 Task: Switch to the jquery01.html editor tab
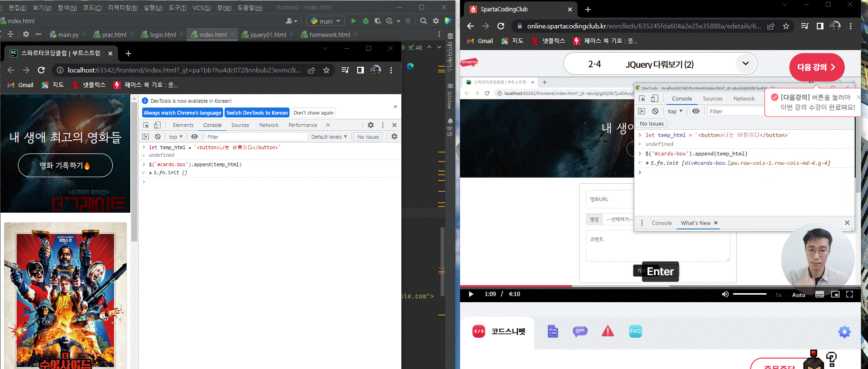(268, 35)
